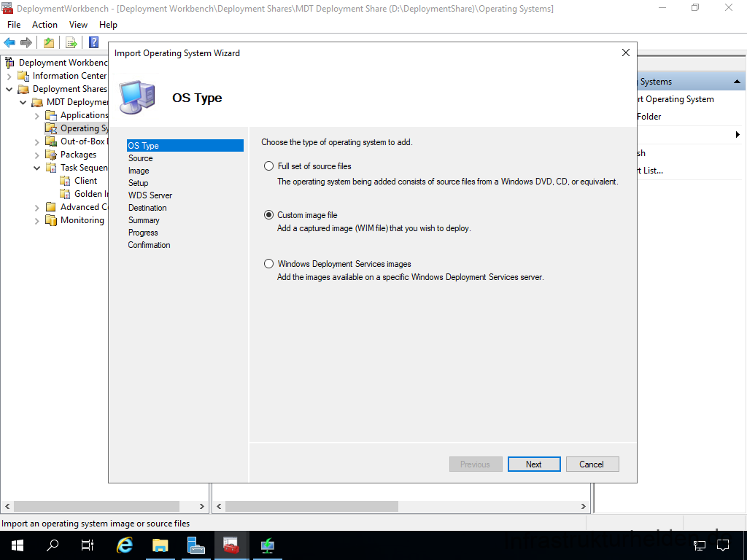
Task: Click the Export list toolbar icon
Action: [x=71, y=42]
